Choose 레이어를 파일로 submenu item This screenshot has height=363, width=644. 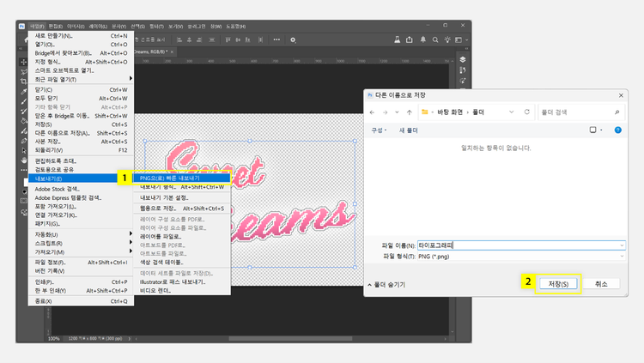181,237
